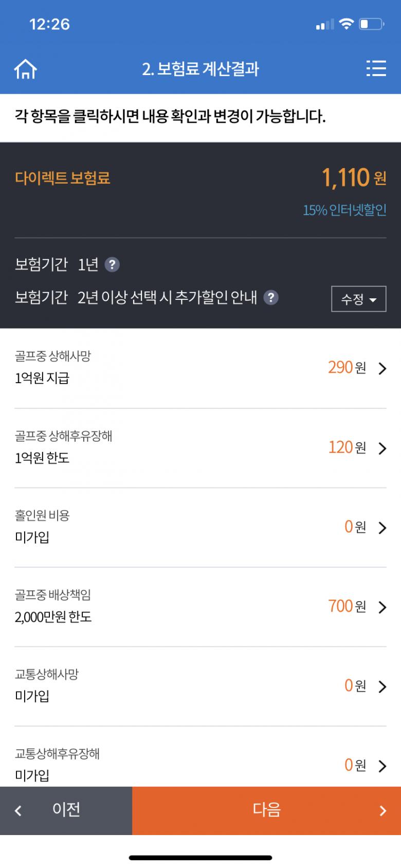The height and width of the screenshot is (868, 401).
Task: Tap the Wi-Fi status icon
Action: pyautogui.click(x=347, y=24)
